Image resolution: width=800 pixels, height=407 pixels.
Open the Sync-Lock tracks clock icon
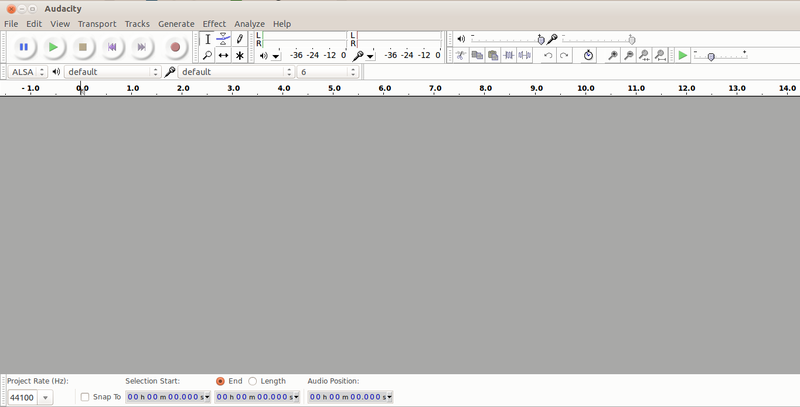coord(588,55)
